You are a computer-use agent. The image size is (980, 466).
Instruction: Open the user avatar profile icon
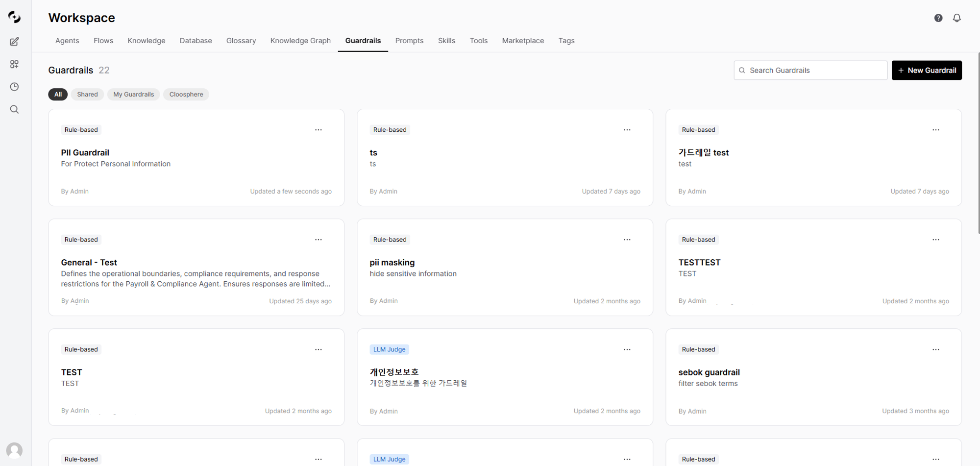[14, 450]
